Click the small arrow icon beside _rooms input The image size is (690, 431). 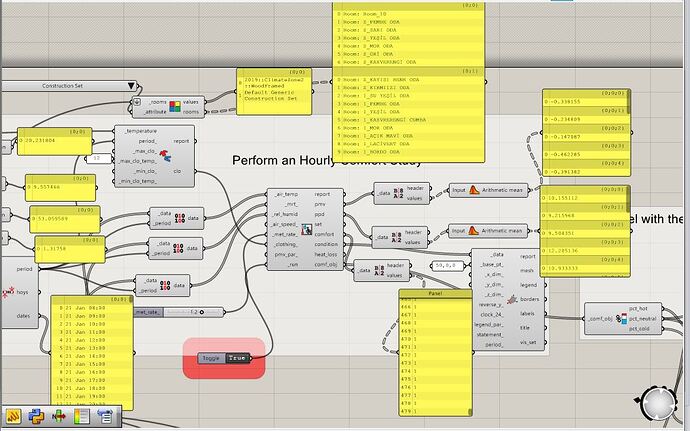137,102
